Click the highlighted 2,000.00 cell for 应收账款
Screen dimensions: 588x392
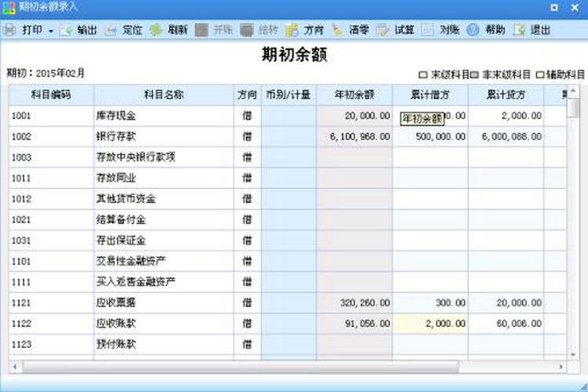(x=430, y=323)
